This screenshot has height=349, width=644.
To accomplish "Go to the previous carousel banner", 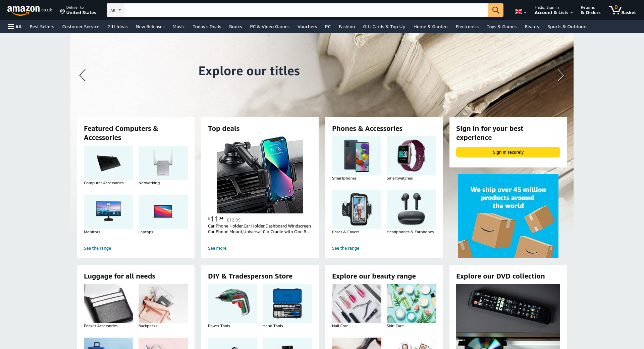I will click(x=83, y=75).
